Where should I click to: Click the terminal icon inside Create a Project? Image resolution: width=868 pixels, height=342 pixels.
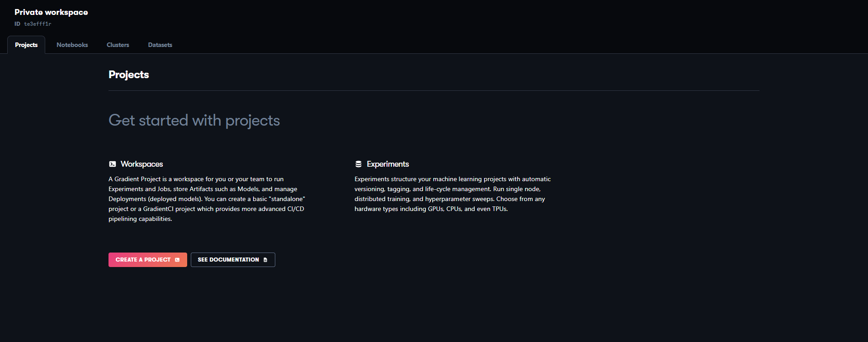click(177, 260)
